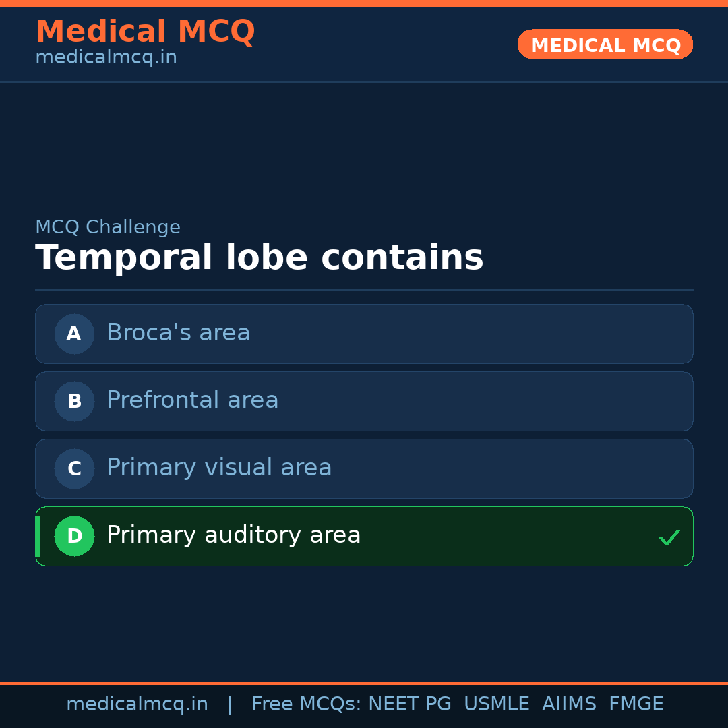The width and height of the screenshot is (728, 728).
Task: Select the Broca's area answer
Action: click(x=179, y=333)
